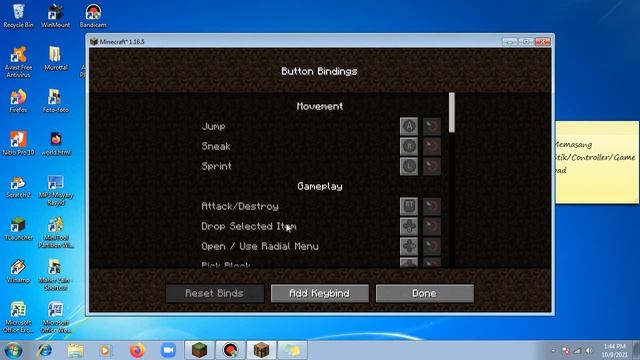This screenshot has height=360, width=640.
Task: Change the Sprint button binding
Action: [409, 166]
